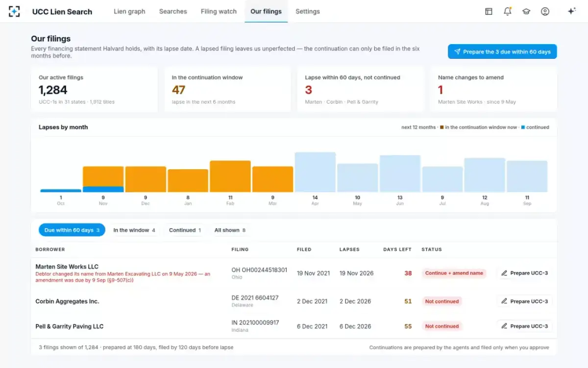588x368 pixels.
Task: Select the Continued filter chip
Action: pyautogui.click(x=185, y=230)
